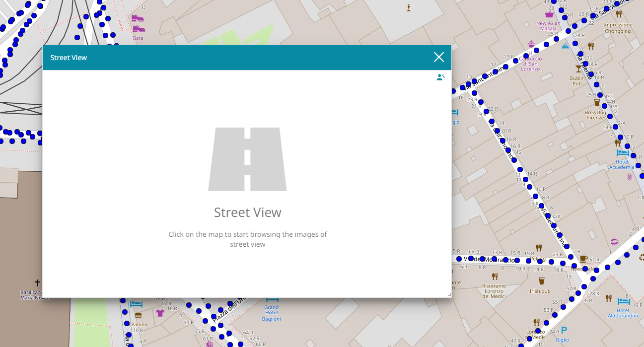Screen dimensions: 644x347
Task: Select the Irish pub beer icon
Action: tap(541, 281)
